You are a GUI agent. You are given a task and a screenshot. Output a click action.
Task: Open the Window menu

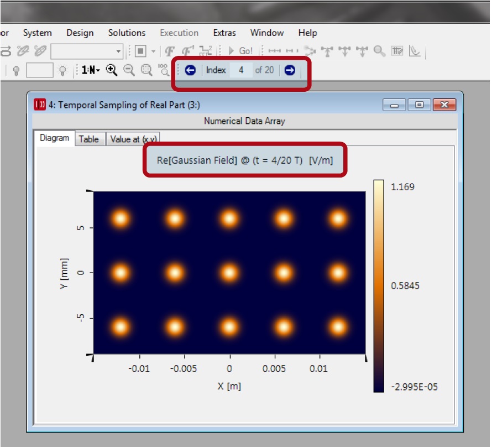coord(267,33)
